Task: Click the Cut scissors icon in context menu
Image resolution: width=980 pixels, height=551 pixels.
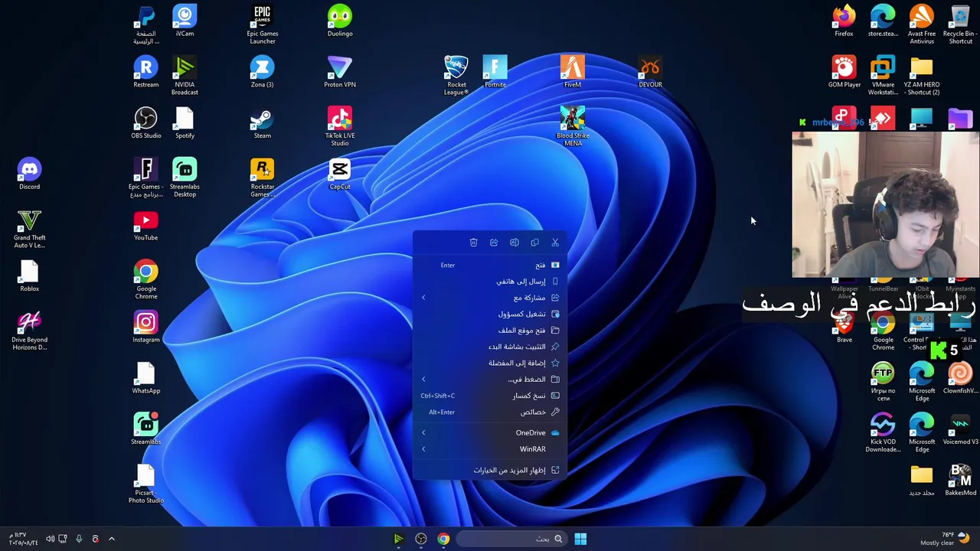Action: pos(555,243)
